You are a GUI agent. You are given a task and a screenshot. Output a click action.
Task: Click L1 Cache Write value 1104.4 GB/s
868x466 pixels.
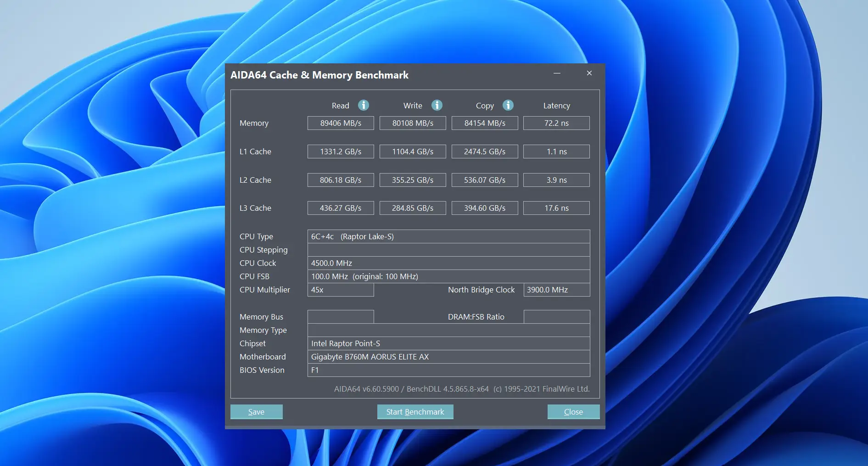coord(413,152)
